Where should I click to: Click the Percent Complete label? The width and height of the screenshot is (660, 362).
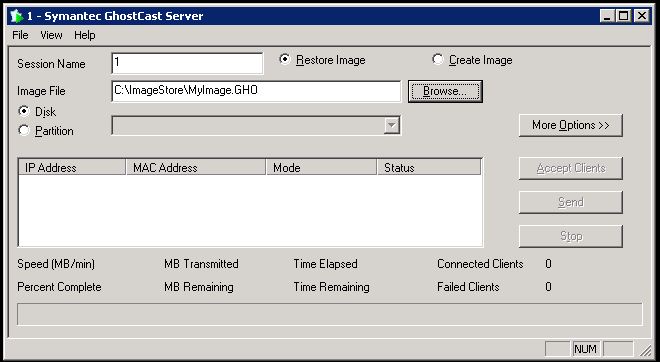pos(59,287)
